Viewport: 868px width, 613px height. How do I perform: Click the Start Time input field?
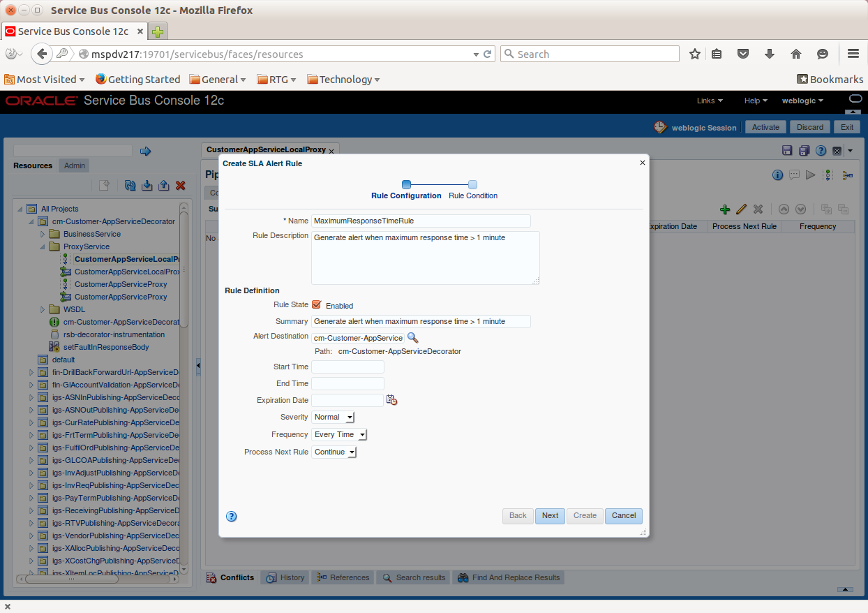[x=347, y=367]
